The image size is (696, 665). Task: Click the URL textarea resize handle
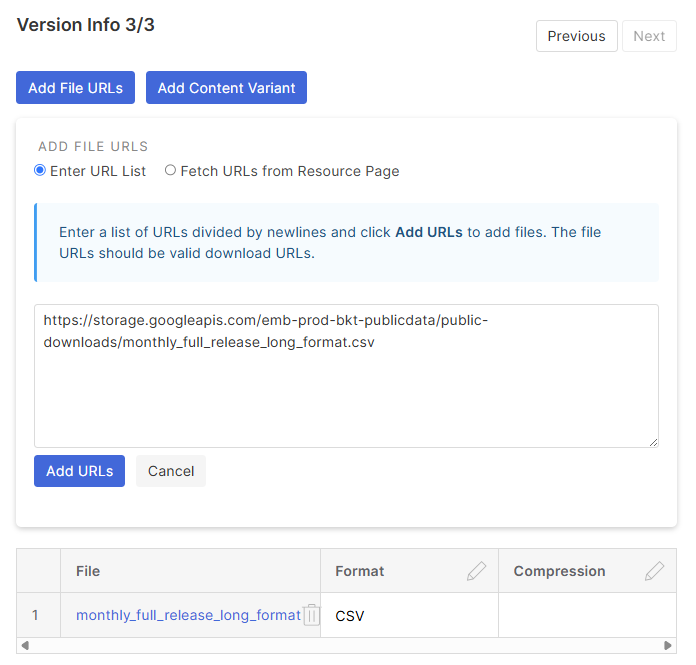tap(653, 441)
